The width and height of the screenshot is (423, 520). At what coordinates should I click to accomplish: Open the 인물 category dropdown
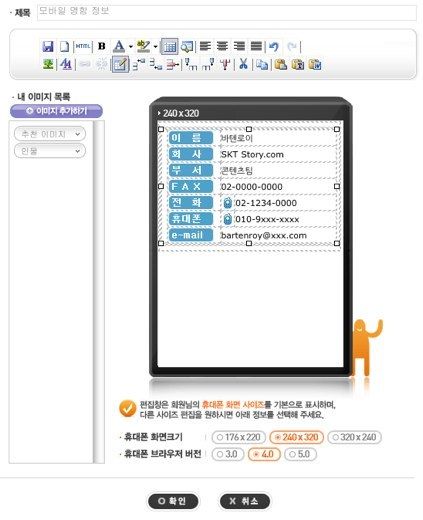click(x=50, y=151)
